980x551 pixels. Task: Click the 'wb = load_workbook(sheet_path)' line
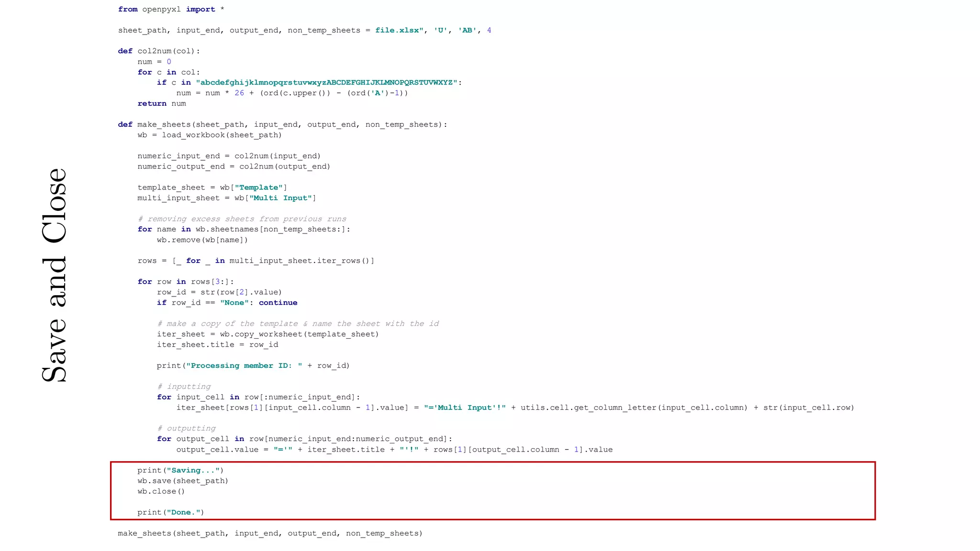[x=209, y=135]
